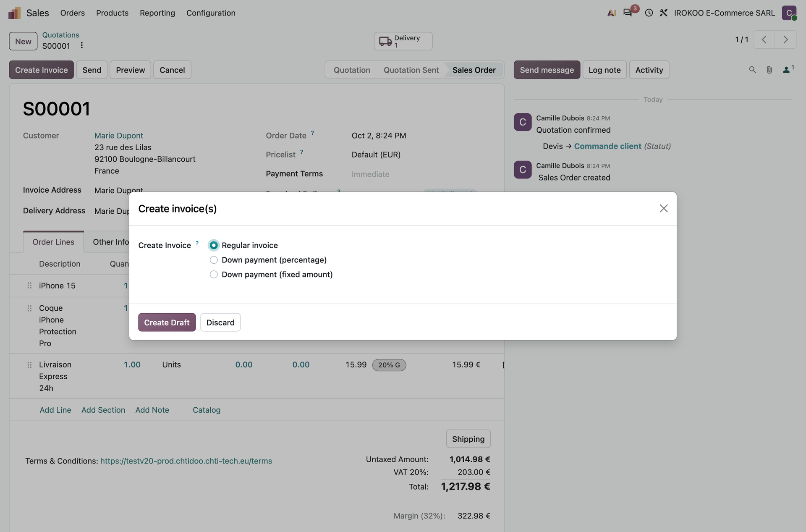Click the New record button
Viewport: 806px width, 532px height.
[x=23, y=41]
